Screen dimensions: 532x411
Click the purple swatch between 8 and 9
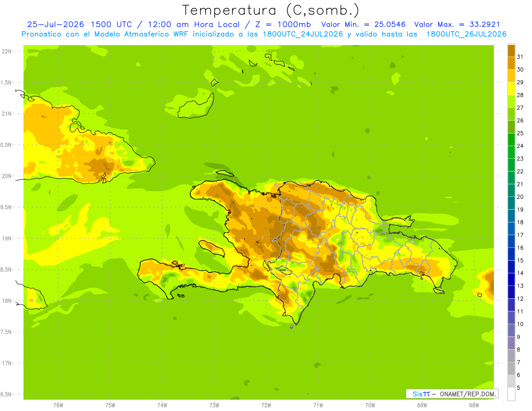511,343
